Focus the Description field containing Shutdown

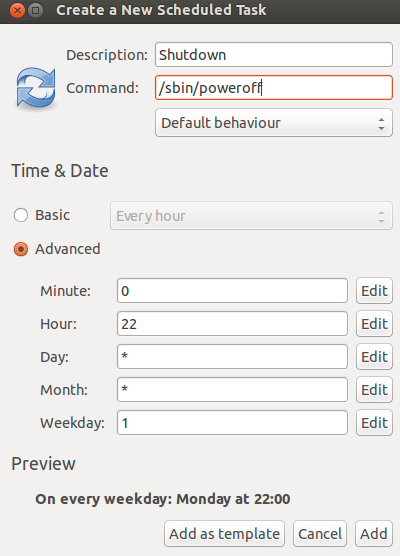tap(274, 55)
